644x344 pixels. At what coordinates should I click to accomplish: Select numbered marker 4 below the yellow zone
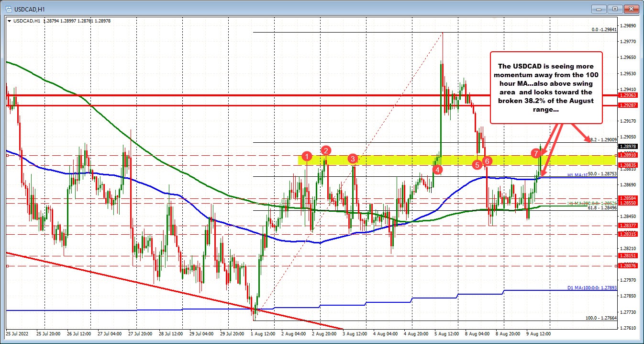(437, 169)
